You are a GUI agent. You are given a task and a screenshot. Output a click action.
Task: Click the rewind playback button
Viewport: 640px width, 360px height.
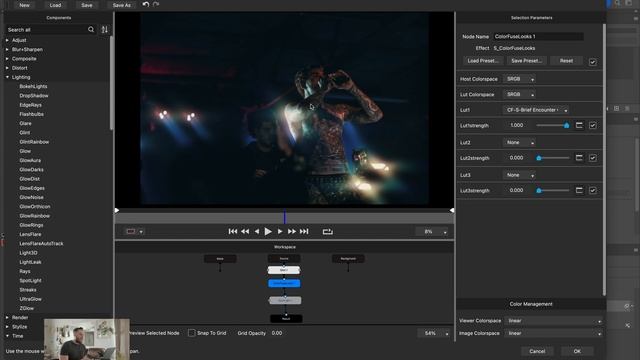tap(245, 231)
